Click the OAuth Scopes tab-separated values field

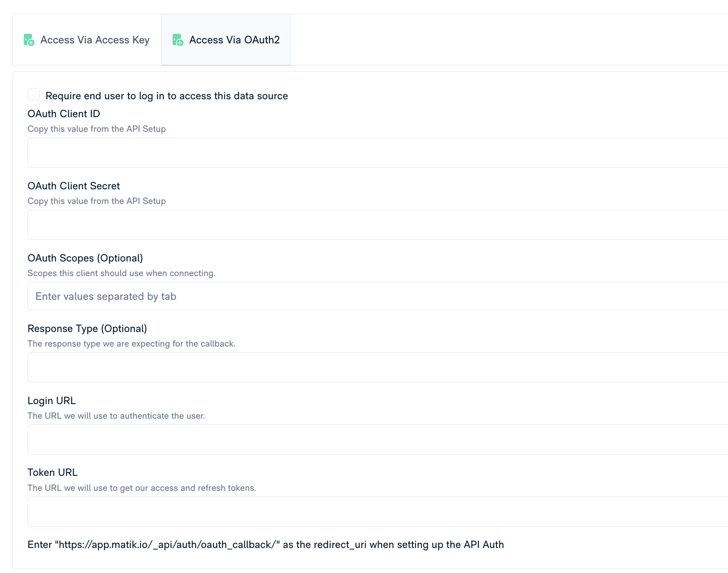point(375,296)
